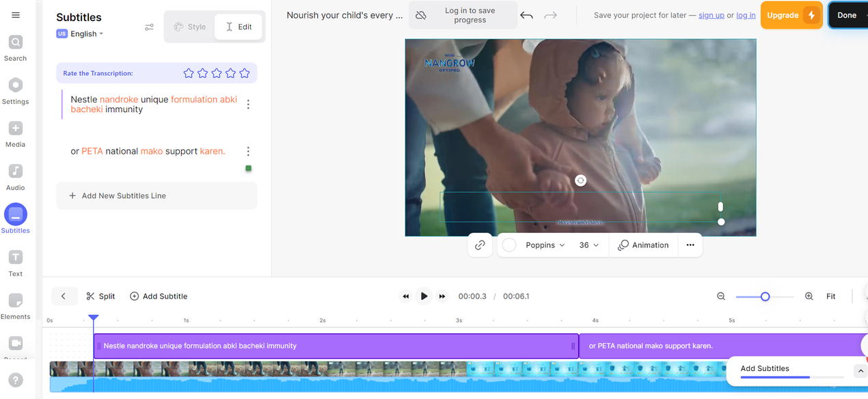This screenshot has width=868, height=399.
Task: Select the PETA national timeline subtitle clip
Action: (x=723, y=346)
